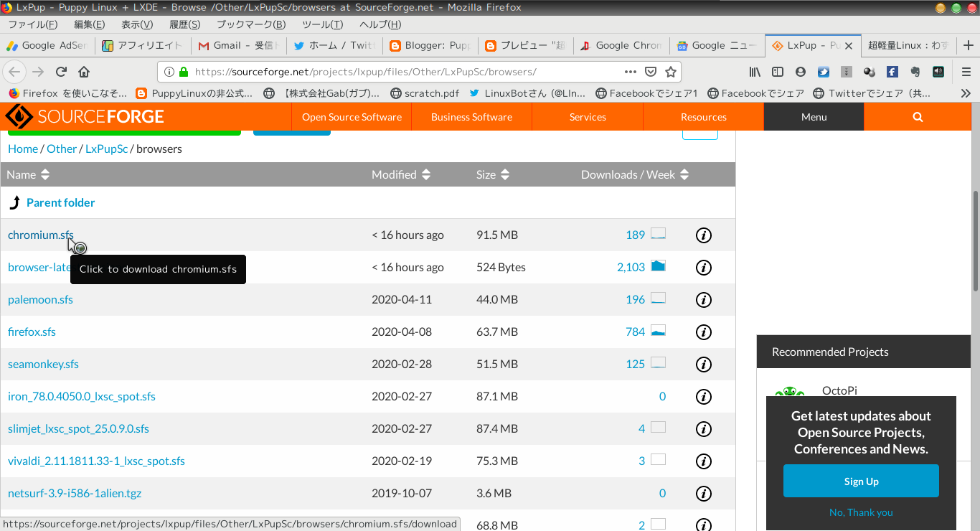Open the 編集(E) menu

click(x=89, y=24)
